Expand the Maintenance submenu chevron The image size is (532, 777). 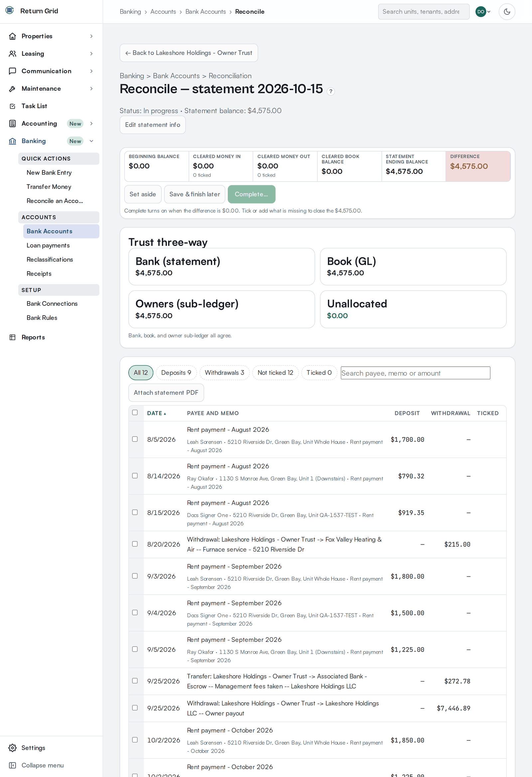coord(91,89)
